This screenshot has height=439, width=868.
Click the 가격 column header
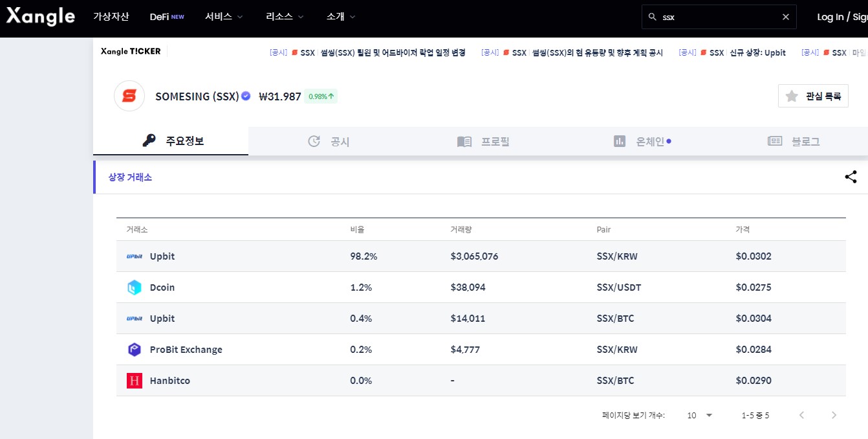click(743, 230)
